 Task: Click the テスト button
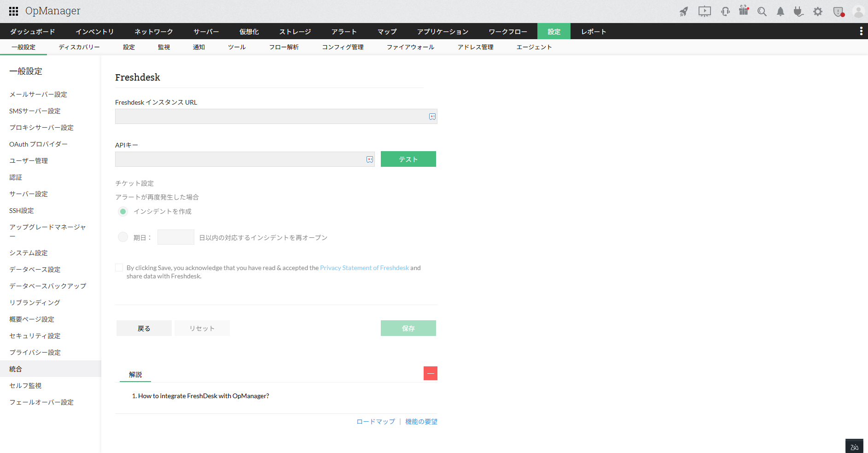408,159
